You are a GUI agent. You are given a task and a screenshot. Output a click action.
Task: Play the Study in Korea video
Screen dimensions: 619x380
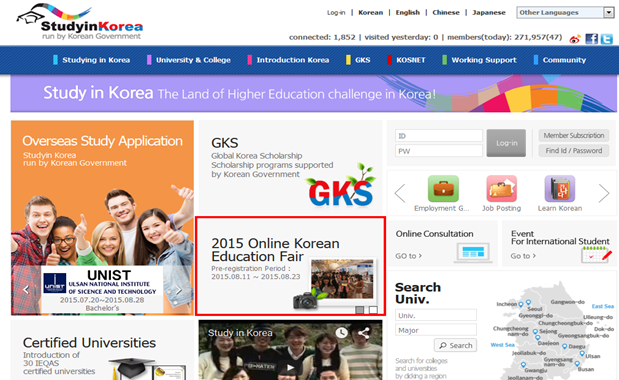[x=291, y=368]
